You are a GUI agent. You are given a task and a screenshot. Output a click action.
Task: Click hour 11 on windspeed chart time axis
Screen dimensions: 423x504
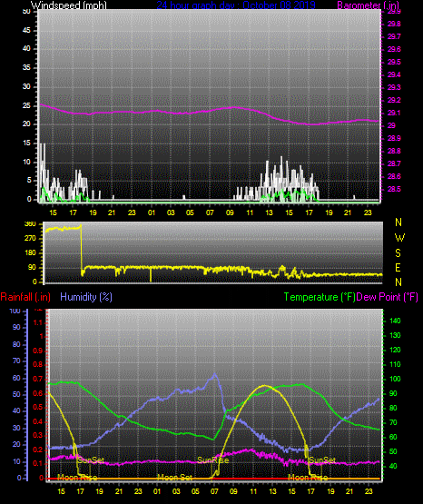click(x=250, y=212)
